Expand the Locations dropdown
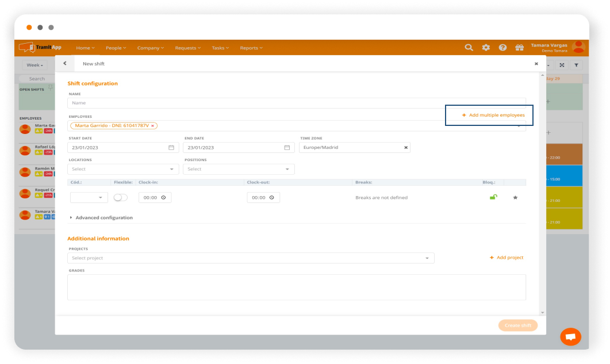The image size is (610, 364). (x=123, y=169)
